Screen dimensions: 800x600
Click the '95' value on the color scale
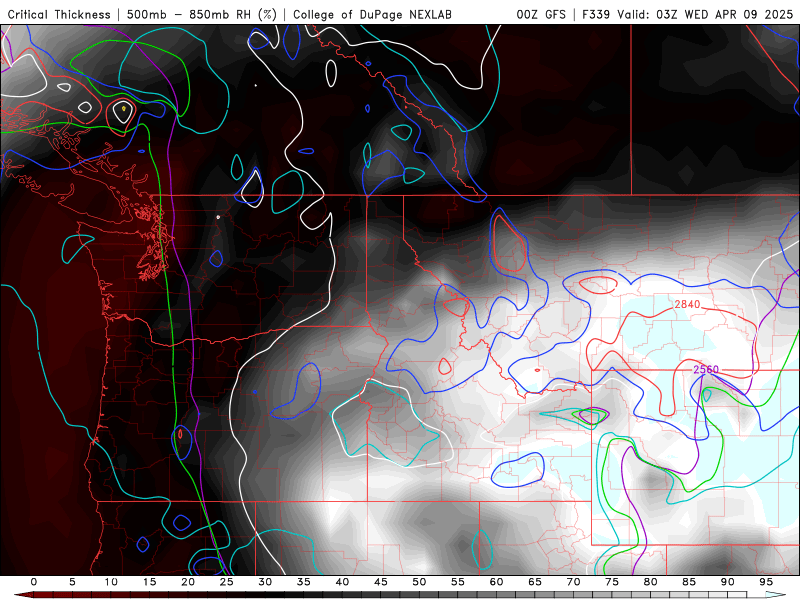click(766, 582)
